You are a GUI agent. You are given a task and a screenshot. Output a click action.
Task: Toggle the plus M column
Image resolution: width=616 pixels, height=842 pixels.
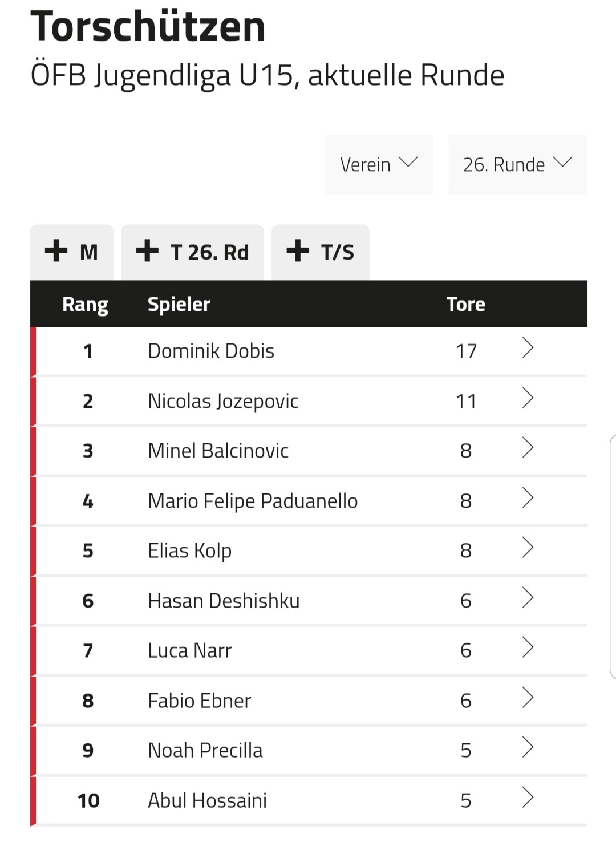(x=72, y=252)
